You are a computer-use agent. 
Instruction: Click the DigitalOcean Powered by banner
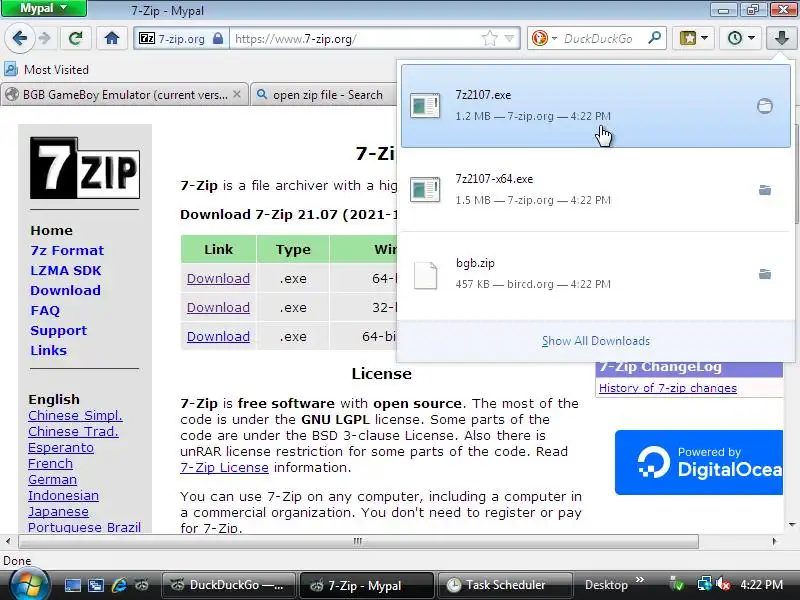tap(698, 462)
